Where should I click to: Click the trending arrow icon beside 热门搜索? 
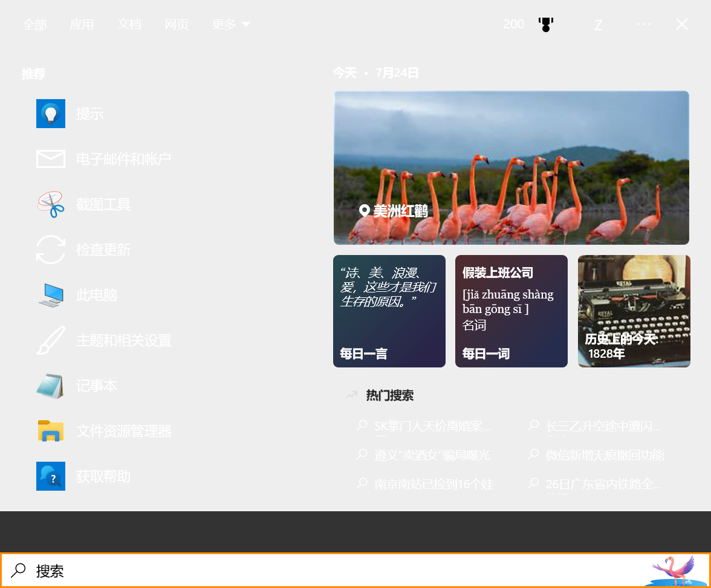pyautogui.click(x=352, y=395)
